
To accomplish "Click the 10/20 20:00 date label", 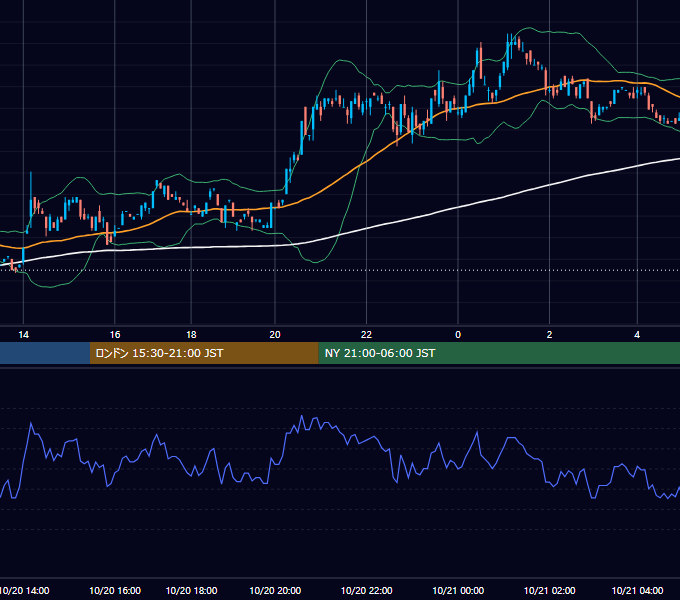I will click(x=275, y=590).
